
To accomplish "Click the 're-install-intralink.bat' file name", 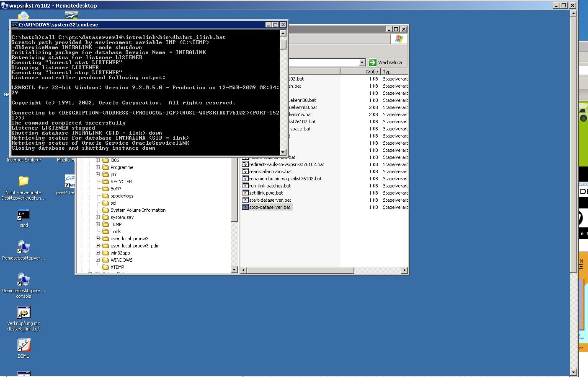I will pos(271,172).
